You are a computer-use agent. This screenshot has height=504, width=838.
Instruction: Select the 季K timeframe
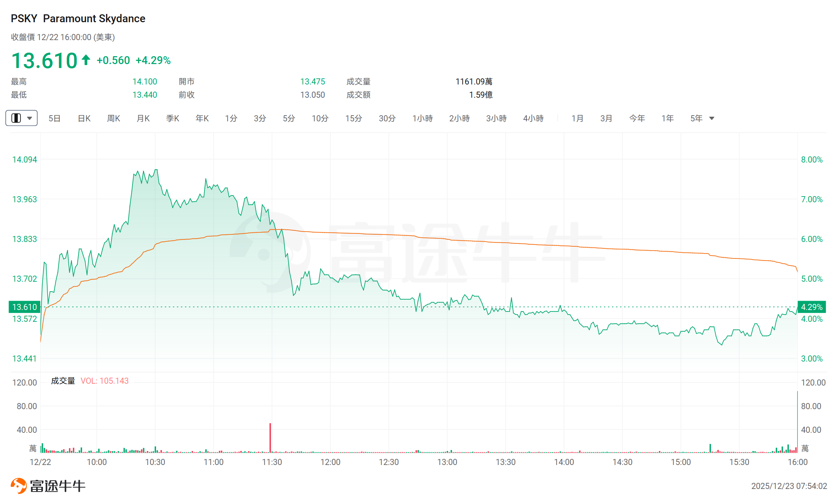173,118
